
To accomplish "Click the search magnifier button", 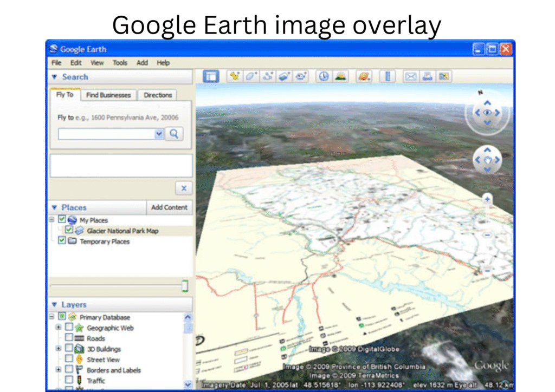I will click(174, 134).
